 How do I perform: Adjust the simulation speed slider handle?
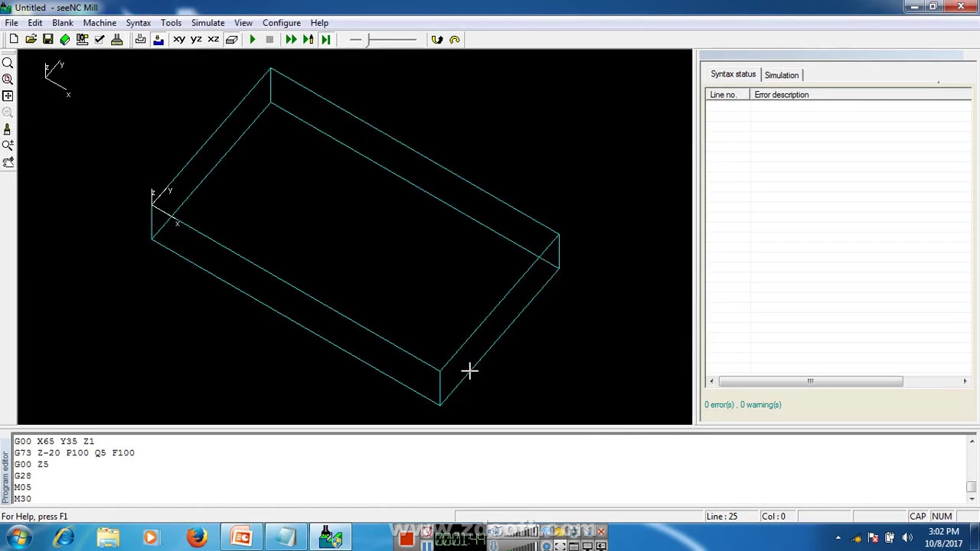[x=367, y=40]
